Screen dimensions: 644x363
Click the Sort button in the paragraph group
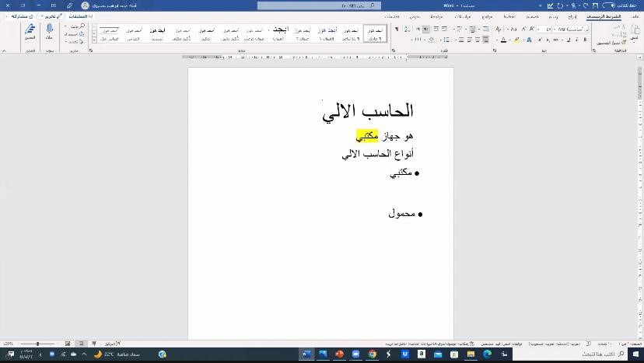pyautogui.click(x=407, y=30)
